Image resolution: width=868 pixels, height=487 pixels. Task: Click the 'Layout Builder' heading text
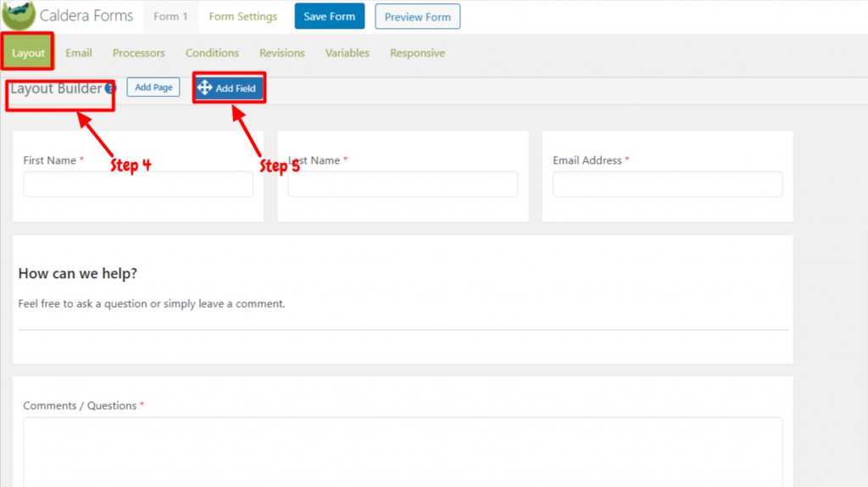[56, 88]
